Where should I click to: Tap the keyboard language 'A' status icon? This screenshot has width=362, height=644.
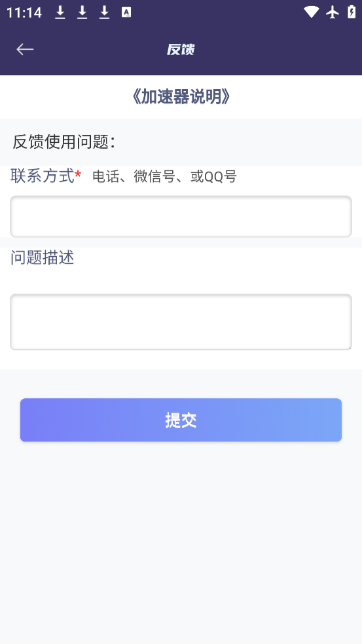126,12
